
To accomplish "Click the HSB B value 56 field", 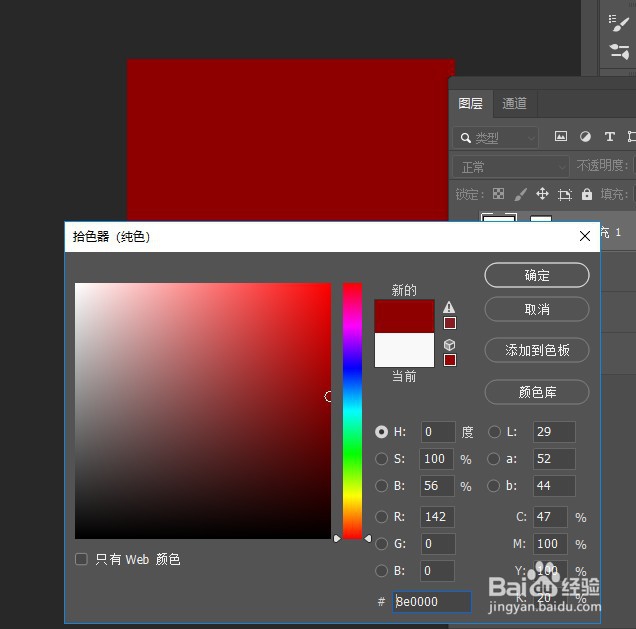I will coord(437,486).
